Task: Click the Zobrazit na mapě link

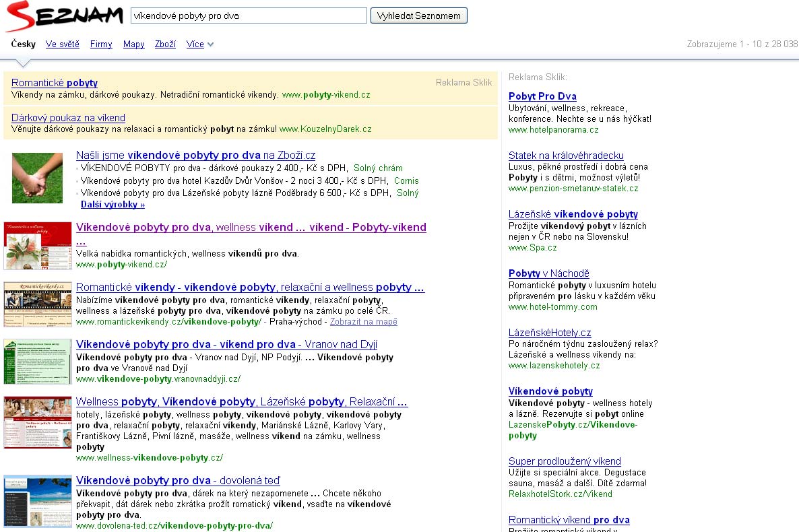Action: pyautogui.click(x=363, y=321)
